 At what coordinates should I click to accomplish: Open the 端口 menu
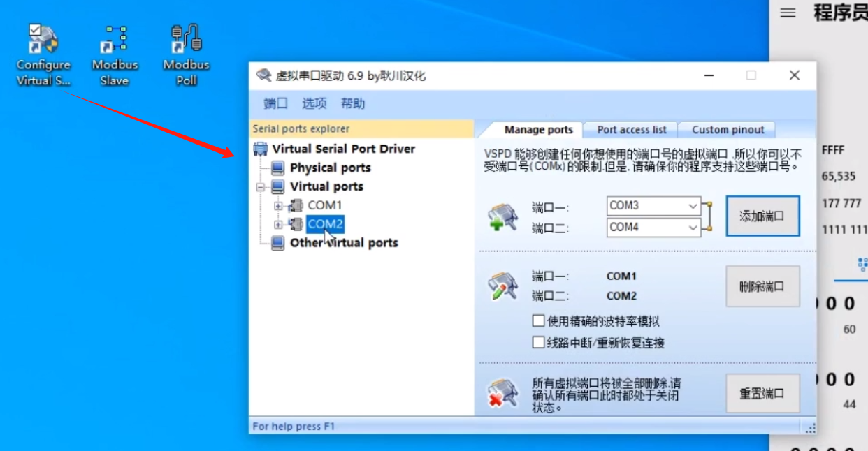click(275, 103)
